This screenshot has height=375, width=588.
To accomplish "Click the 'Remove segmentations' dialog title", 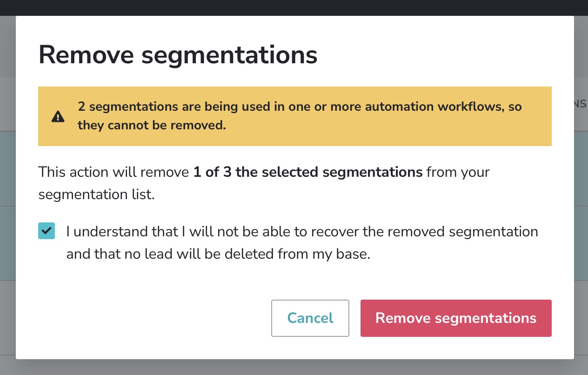I will pyautogui.click(x=178, y=54).
